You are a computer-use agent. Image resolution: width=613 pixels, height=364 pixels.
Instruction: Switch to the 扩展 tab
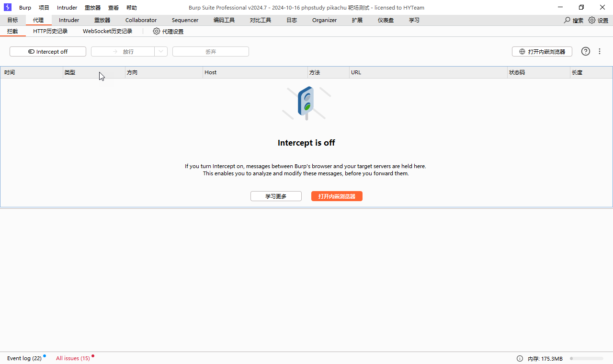(357, 20)
